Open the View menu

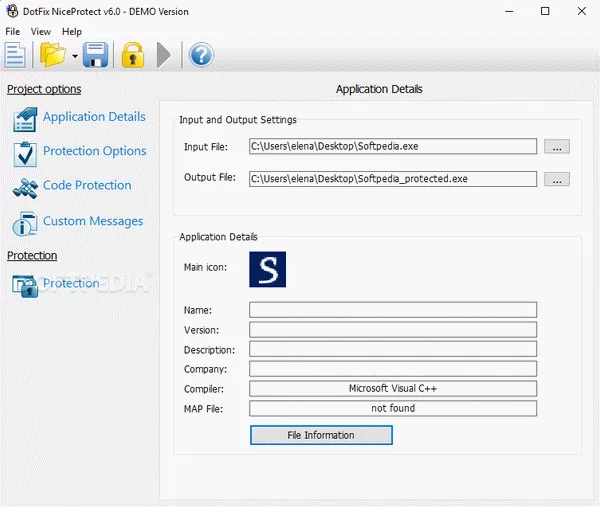[x=41, y=32]
